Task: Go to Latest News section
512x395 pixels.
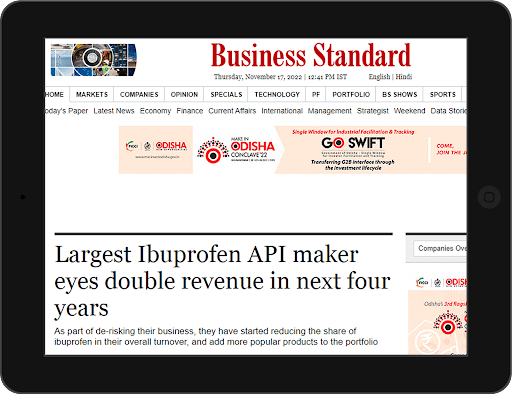Action: click(x=114, y=111)
